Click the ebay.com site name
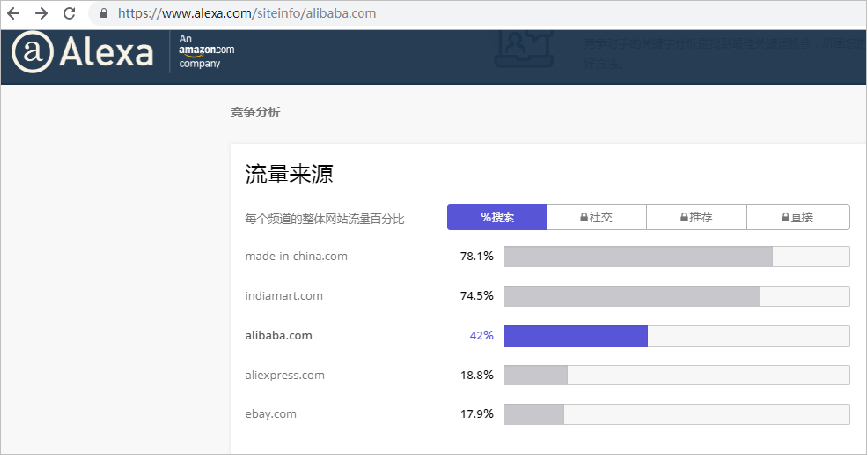Viewport: 868px width, 455px height. pyautogui.click(x=271, y=414)
